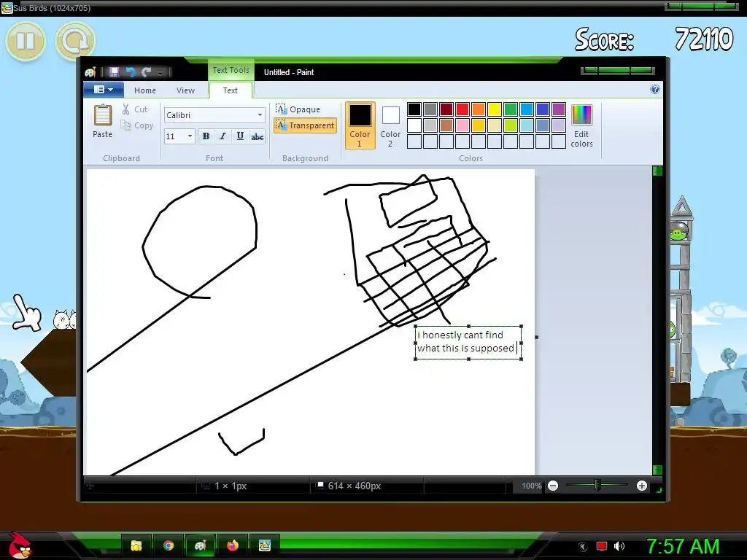Switch to Sus Birds taskbar icon
The height and width of the screenshot is (560, 747).
[x=264, y=545]
